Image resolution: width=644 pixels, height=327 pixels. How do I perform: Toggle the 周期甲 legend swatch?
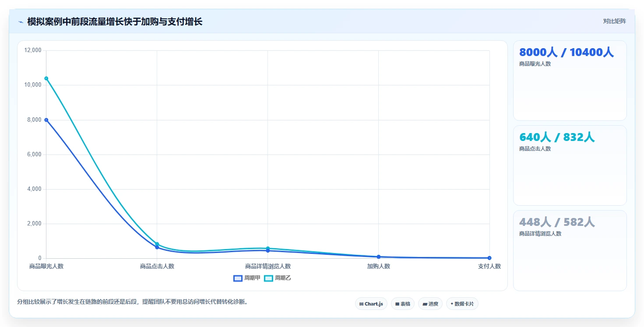coord(238,278)
